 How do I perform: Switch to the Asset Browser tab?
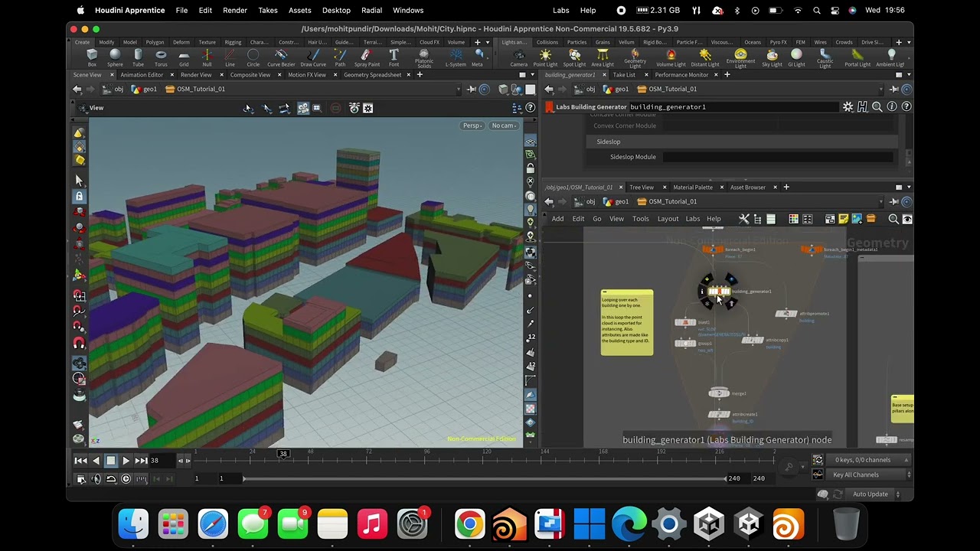(x=748, y=187)
